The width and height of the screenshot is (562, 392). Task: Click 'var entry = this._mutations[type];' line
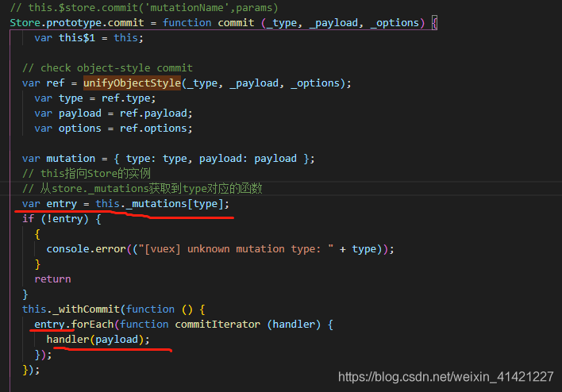coord(125,204)
